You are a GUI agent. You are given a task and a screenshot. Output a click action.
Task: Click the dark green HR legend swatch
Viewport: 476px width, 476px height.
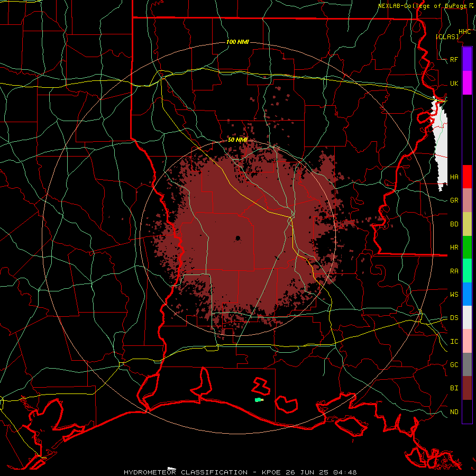coord(467,247)
